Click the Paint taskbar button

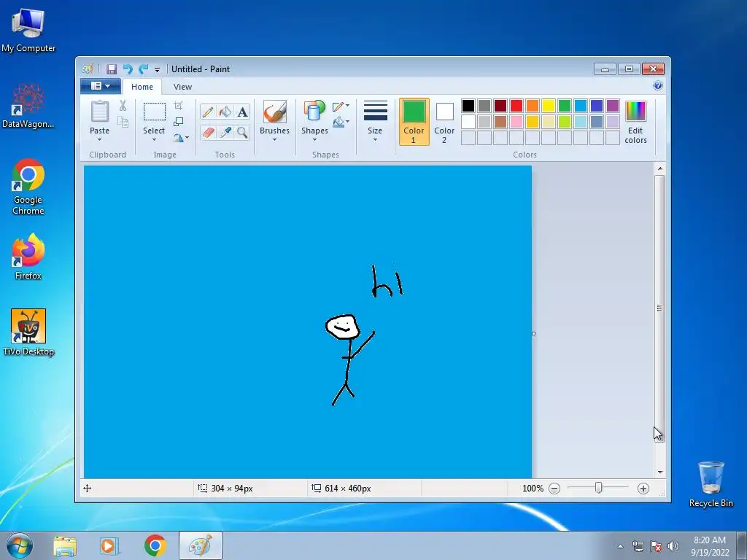(x=201, y=545)
